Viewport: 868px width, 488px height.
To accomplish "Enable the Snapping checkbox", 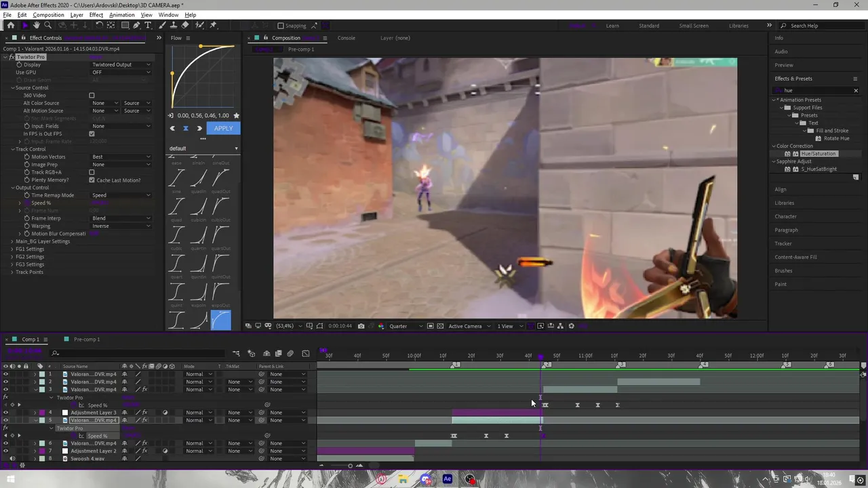I will tap(281, 26).
